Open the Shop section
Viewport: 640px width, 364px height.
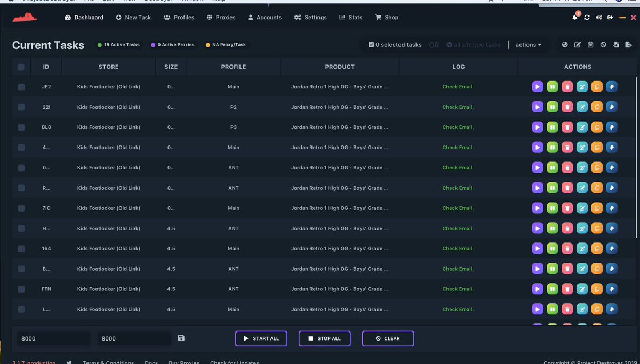pos(387,17)
